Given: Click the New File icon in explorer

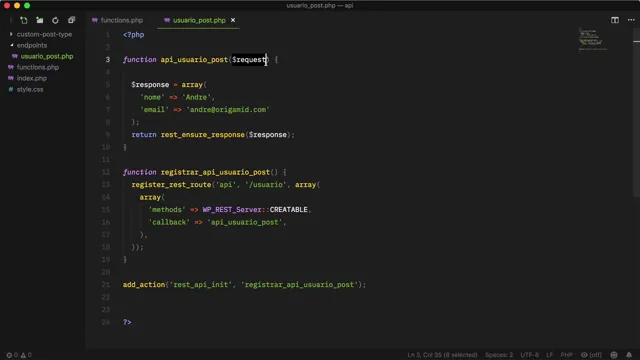Looking at the screenshot, I should coord(24,20).
